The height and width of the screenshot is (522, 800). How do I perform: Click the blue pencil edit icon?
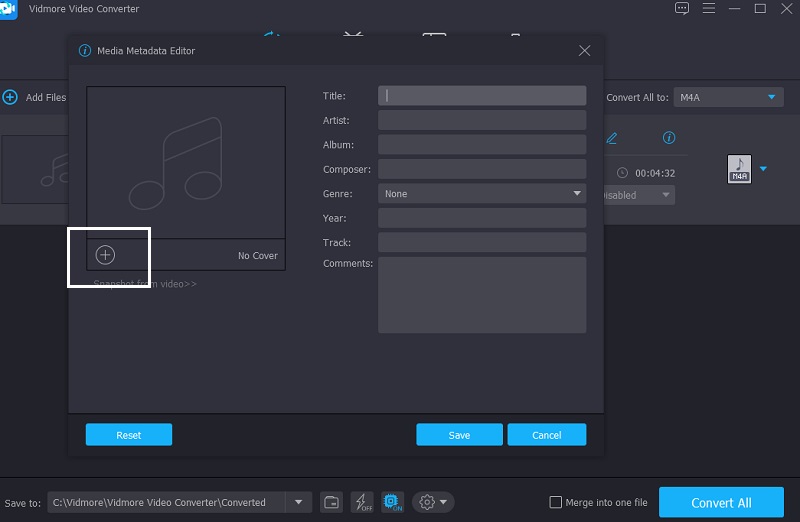coord(612,138)
